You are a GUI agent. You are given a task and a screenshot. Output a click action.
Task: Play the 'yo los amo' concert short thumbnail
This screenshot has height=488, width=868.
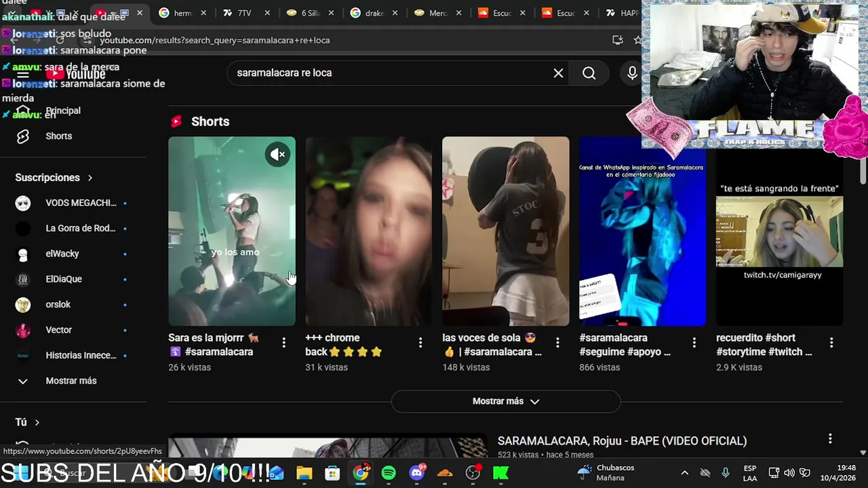232,231
